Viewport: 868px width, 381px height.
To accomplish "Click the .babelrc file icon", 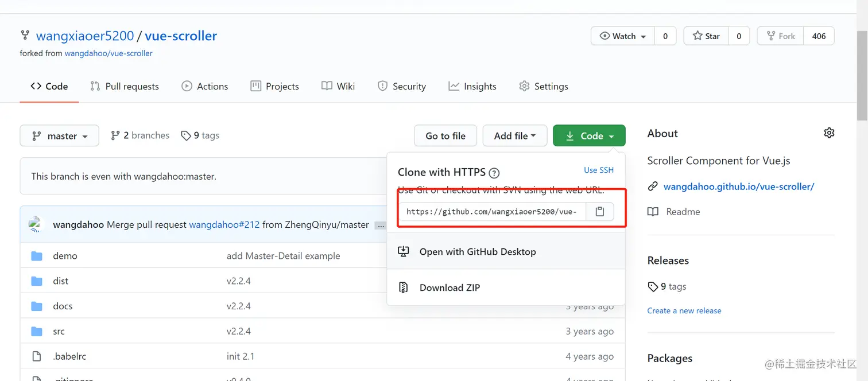I will coord(37,356).
